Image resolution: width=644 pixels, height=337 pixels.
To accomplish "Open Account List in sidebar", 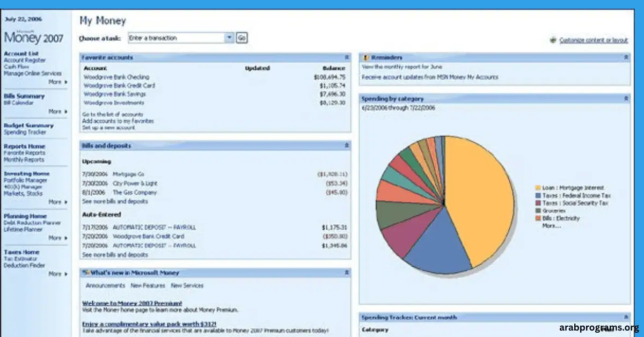I will pos(21,54).
